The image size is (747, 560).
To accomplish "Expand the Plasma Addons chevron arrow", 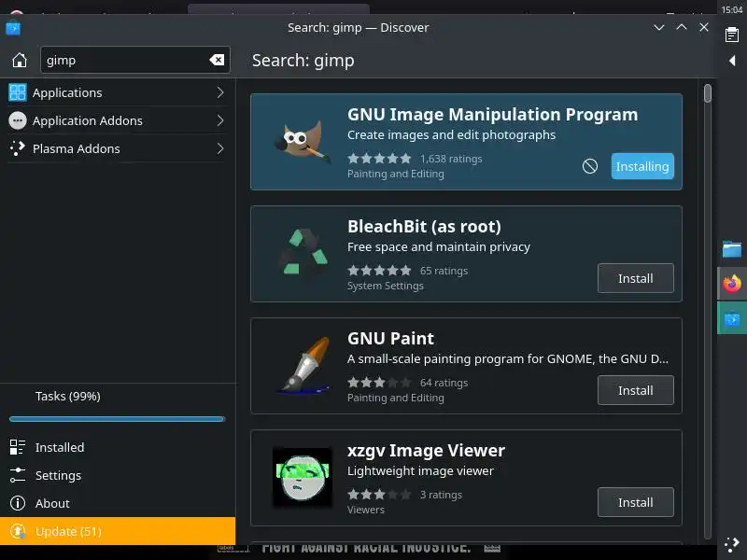I will click(220, 148).
